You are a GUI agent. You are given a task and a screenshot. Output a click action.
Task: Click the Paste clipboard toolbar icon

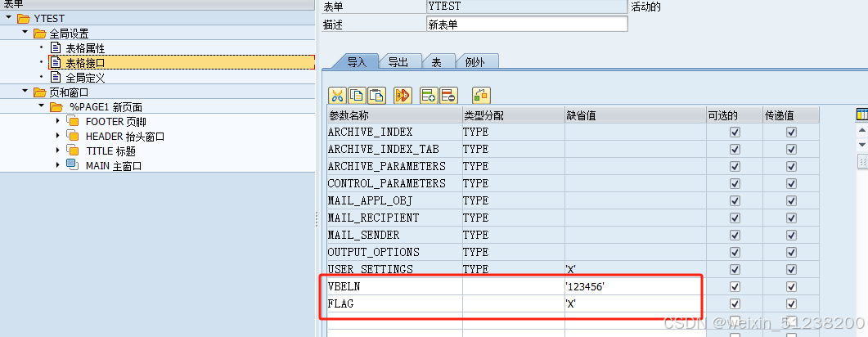click(x=376, y=95)
